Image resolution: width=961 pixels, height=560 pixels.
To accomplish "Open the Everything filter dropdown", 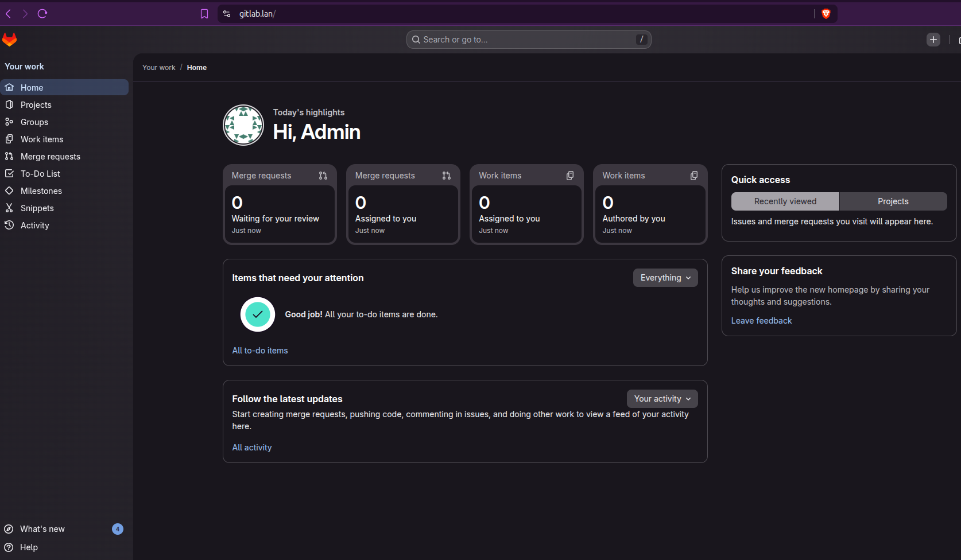I will coord(665,277).
